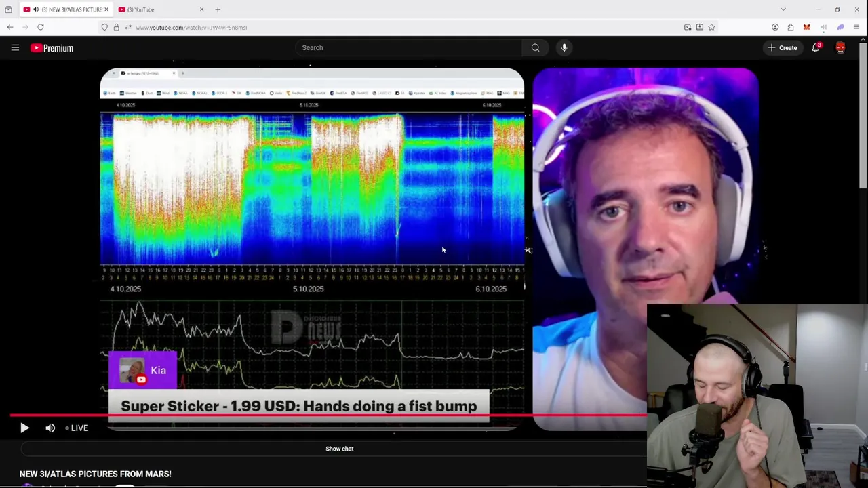
Task: Open the account avatar menu
Action: tap(841, 47)
